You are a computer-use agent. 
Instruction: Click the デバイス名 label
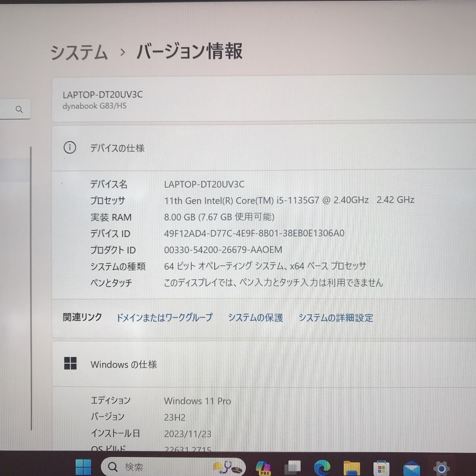click(x=109, y=184)
